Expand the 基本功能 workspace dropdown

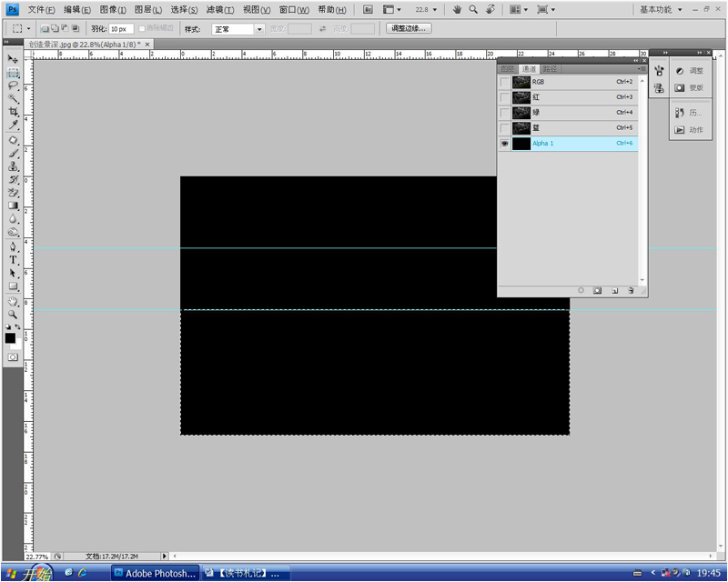[679, 9]
